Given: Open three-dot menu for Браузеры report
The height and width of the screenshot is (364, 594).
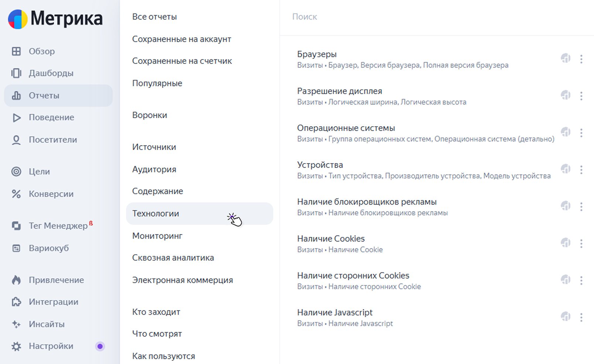Looking at the screenshot, I should click(x=581, y=59).
